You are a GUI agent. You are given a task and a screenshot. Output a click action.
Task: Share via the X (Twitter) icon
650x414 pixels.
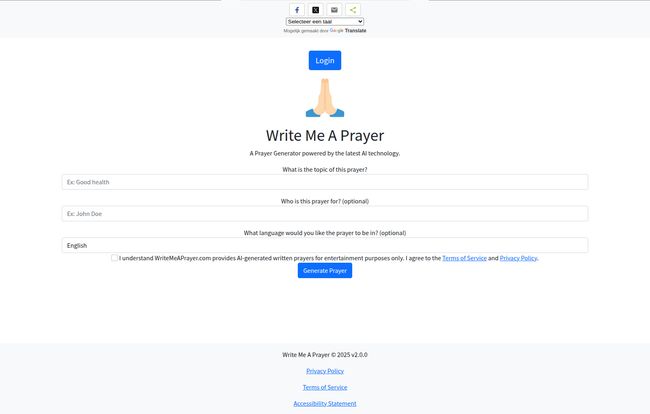[x=315, y=10]
